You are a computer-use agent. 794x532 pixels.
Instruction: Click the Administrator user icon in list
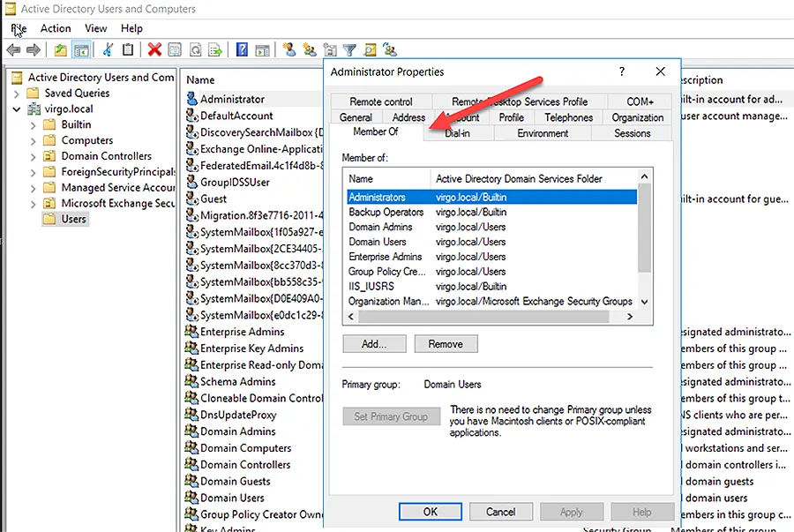[192, 99]
